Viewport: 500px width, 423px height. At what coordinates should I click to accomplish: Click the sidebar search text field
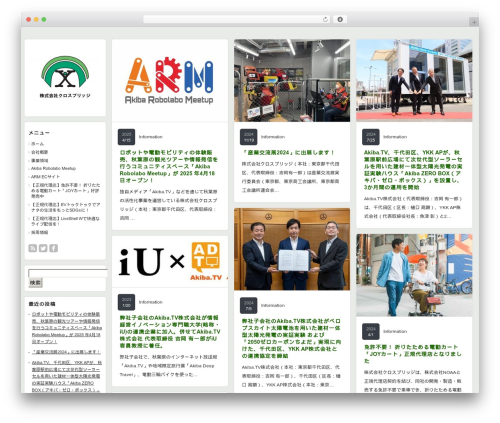click(68, 273)
